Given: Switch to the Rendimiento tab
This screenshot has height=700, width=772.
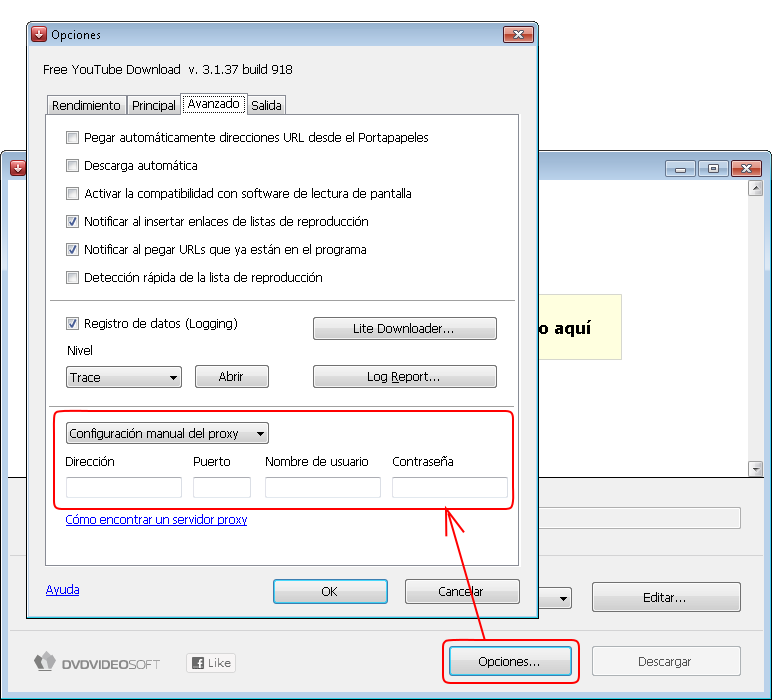Looking at the screenshot, I should click(x=86, y=105).
